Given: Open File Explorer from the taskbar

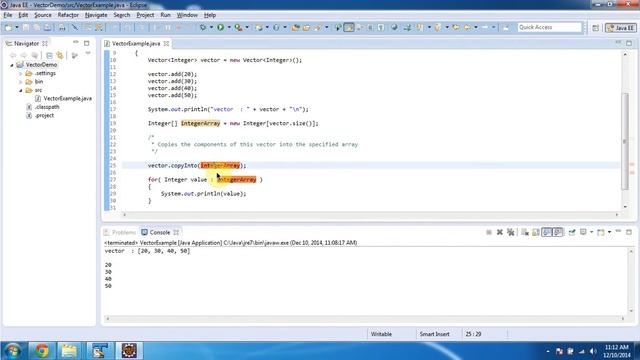Looking at the screenshot, I should tap(69, 351).
